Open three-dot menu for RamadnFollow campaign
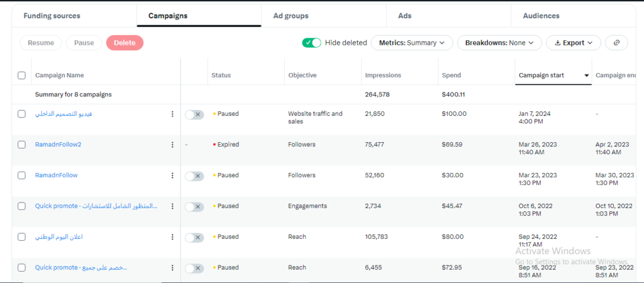644x283 pixels. click(172, 175)
